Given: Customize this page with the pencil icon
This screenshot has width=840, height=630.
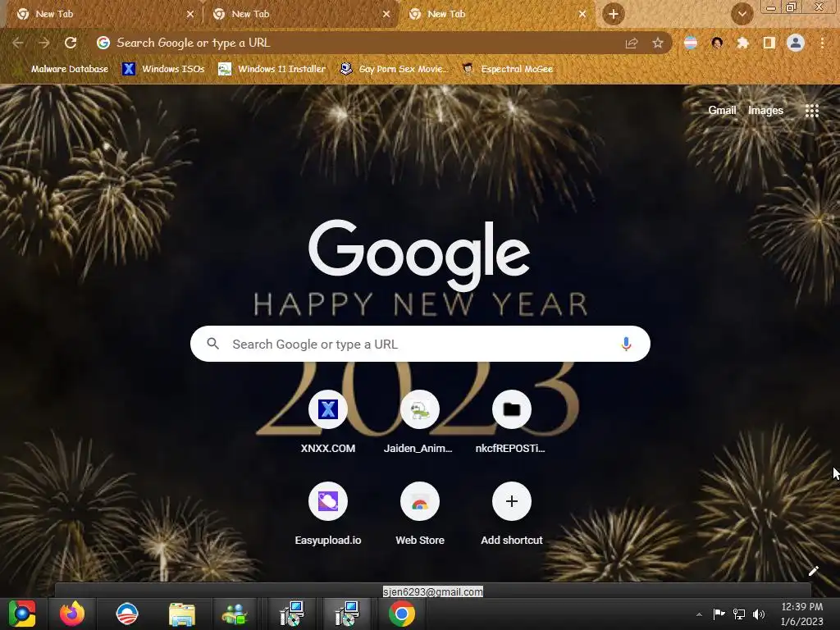Looking at the screenshot, I should (x=813, y=571).
